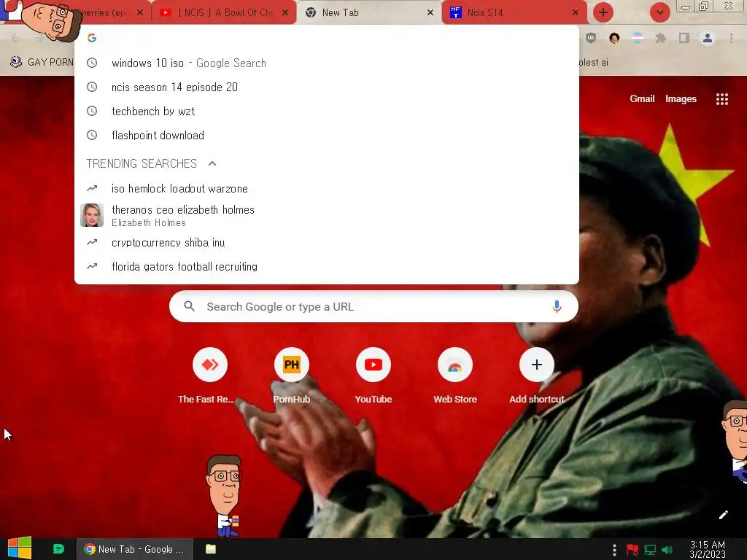Viewport: 747px width, 560px height.
Task: Click the magnifier icon in the search box
Action: click(189, 307)
